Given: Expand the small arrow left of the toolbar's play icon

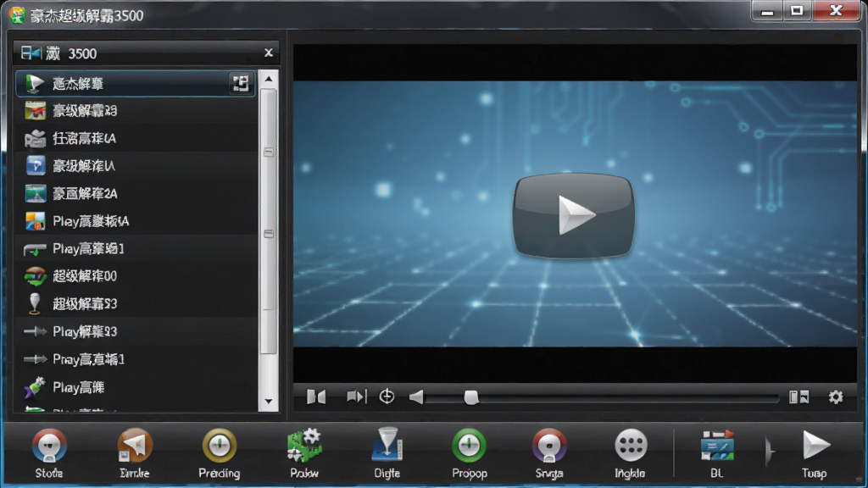Looking at the screenshot, I should point(770,451).
